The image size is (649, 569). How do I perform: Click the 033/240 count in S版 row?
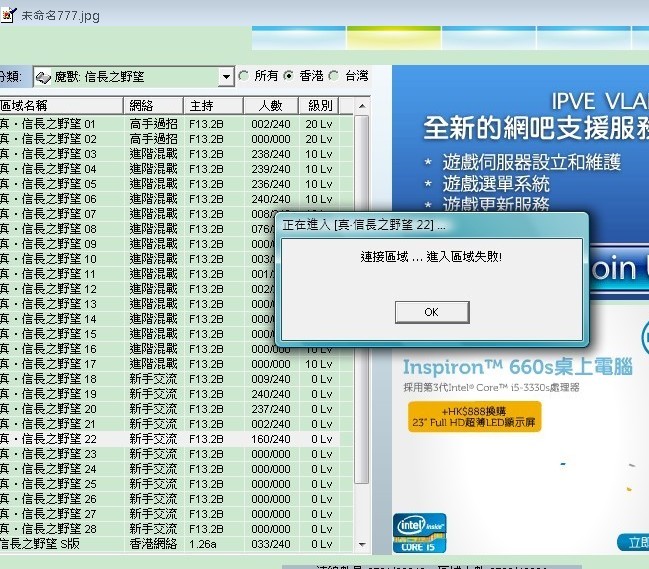coord(271,544)
